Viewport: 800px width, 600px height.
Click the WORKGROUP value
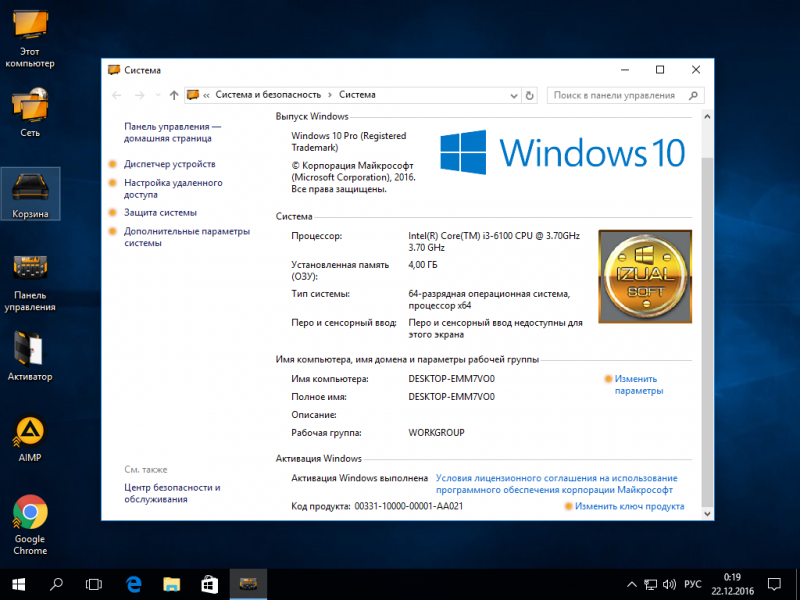coord(437,433)
